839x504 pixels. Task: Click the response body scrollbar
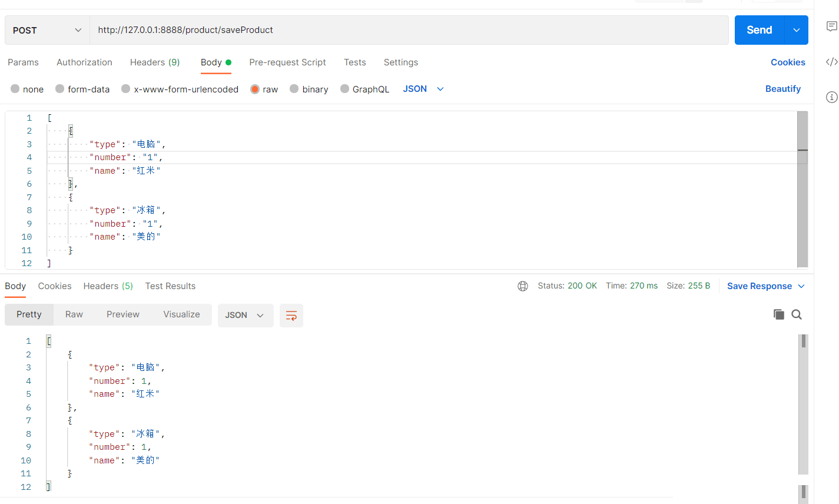[803, 404]
